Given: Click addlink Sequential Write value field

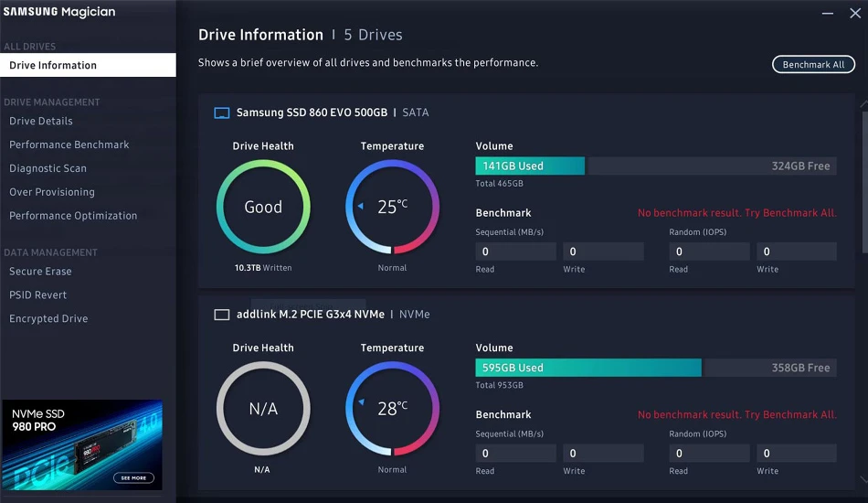Looking at the screenshot, I should [603, 453].
